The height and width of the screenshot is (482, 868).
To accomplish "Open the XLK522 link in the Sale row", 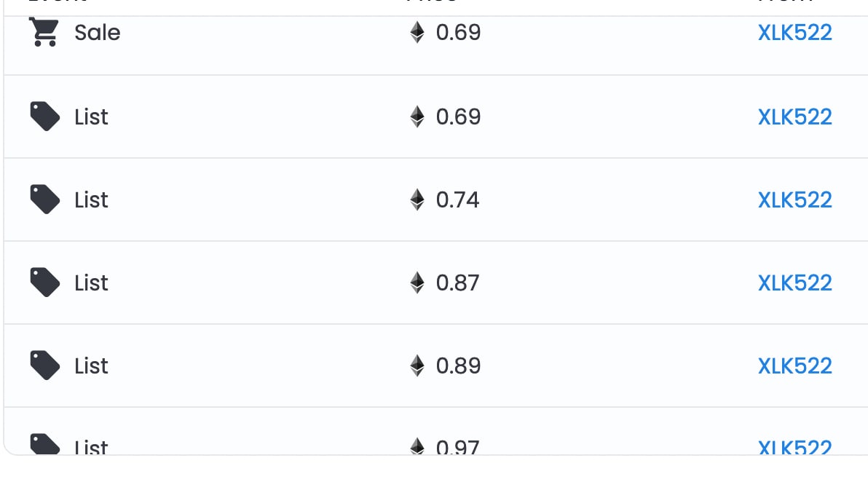I will point(795,33).
